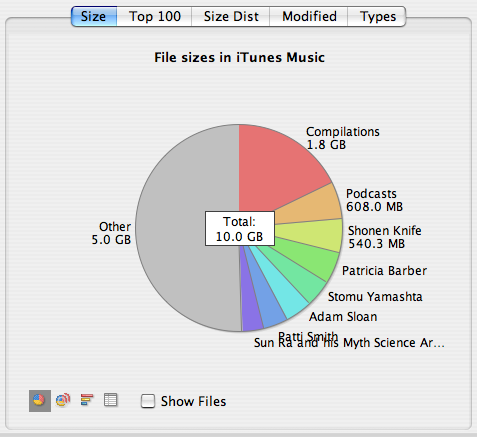Viewport: 477px width, 437px height.
Task: Click the 'Adam Sloan' label
Action: 343,317
